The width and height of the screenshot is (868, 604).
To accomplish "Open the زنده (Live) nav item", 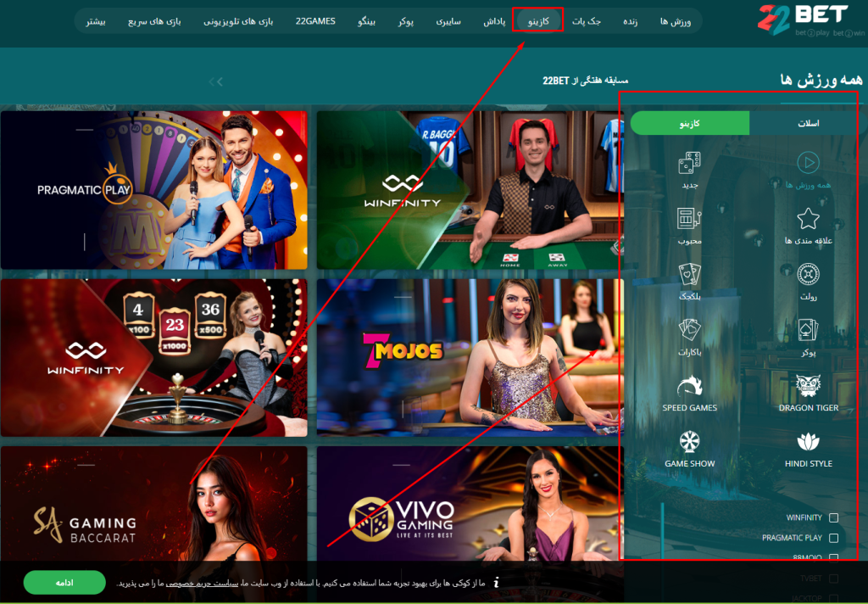I will pyautogui.click(x=630, y=21).
